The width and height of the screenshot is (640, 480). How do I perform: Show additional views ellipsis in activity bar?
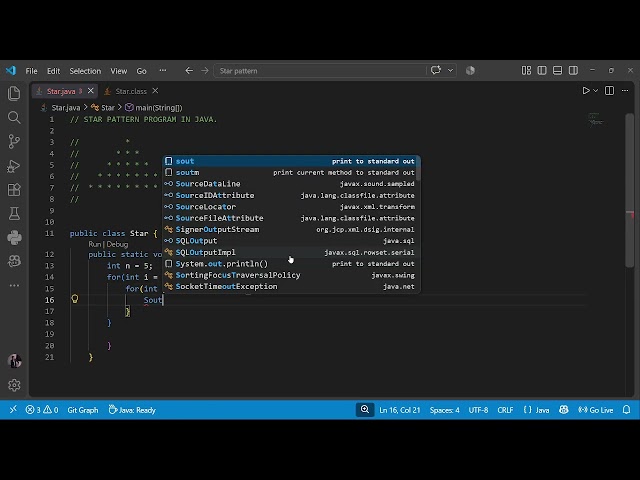tap(14, 285)
